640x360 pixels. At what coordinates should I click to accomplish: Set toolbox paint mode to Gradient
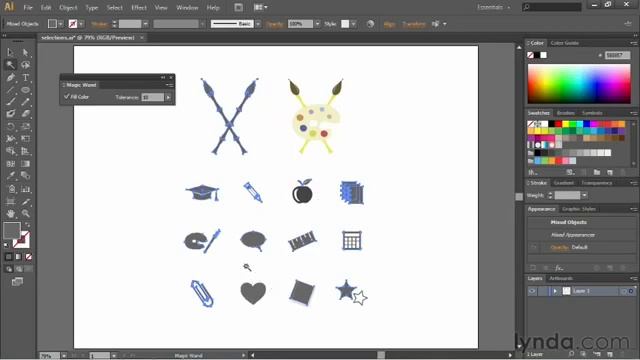(x=18, y=257)
